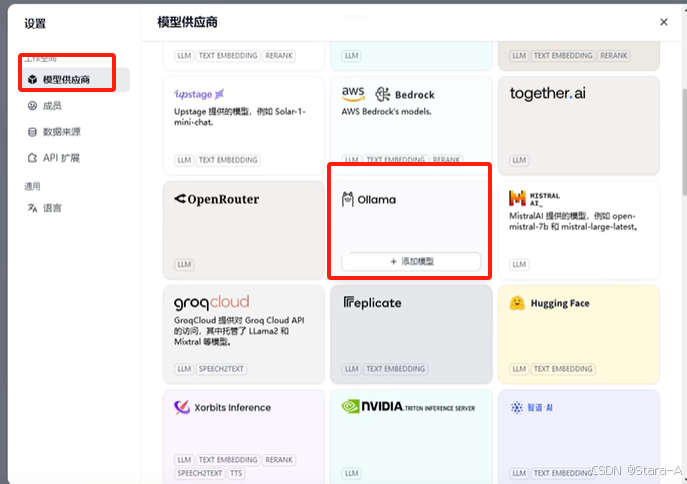
Task: Click the members icon beside 成员
Action: point(32,106)
